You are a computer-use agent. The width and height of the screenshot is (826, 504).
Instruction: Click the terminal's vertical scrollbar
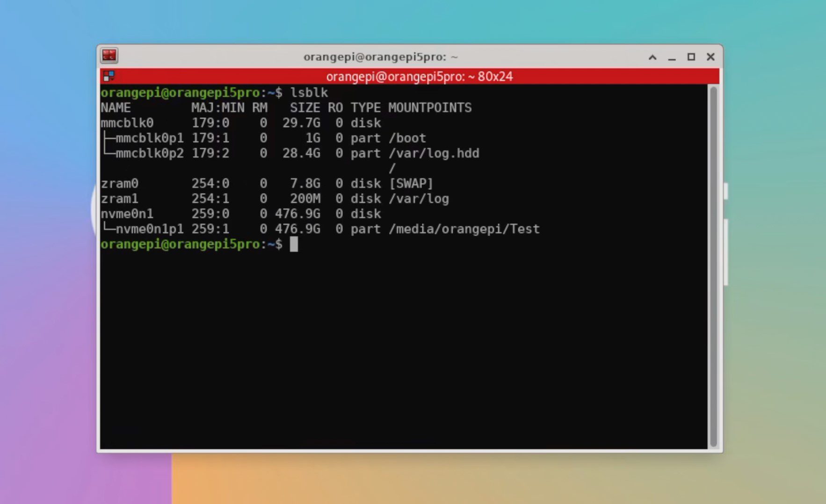[713, 266]
